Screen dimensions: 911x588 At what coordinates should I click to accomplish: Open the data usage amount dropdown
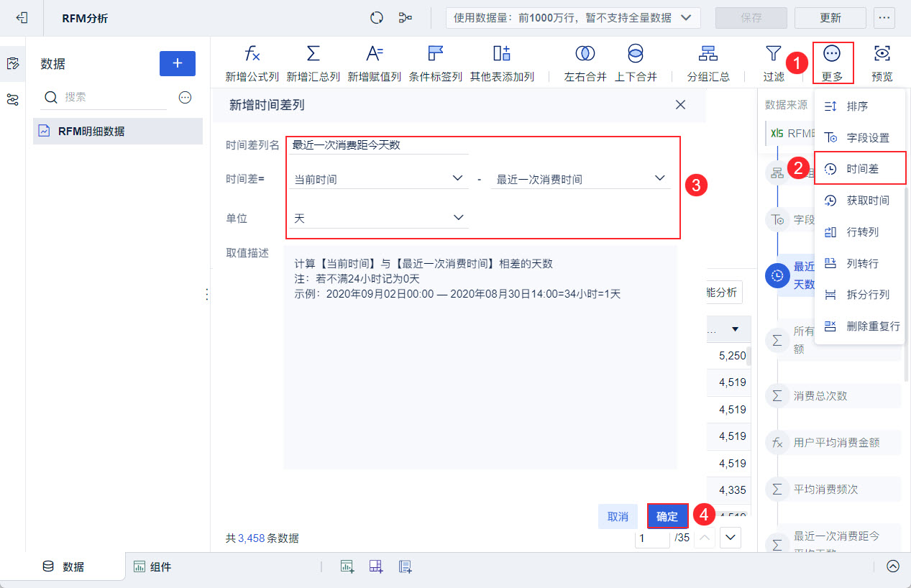tap(573, 18)
